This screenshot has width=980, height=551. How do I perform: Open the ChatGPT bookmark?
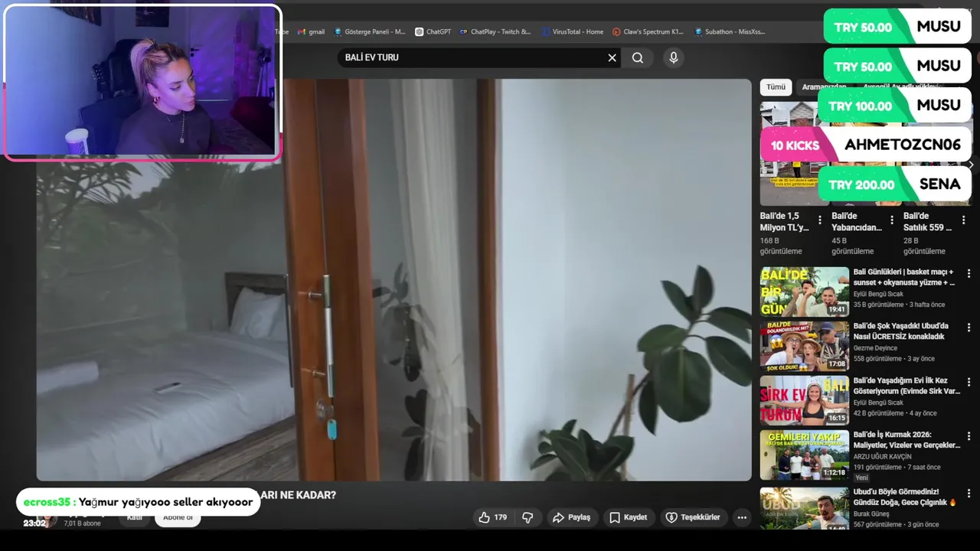click(433, 32)
